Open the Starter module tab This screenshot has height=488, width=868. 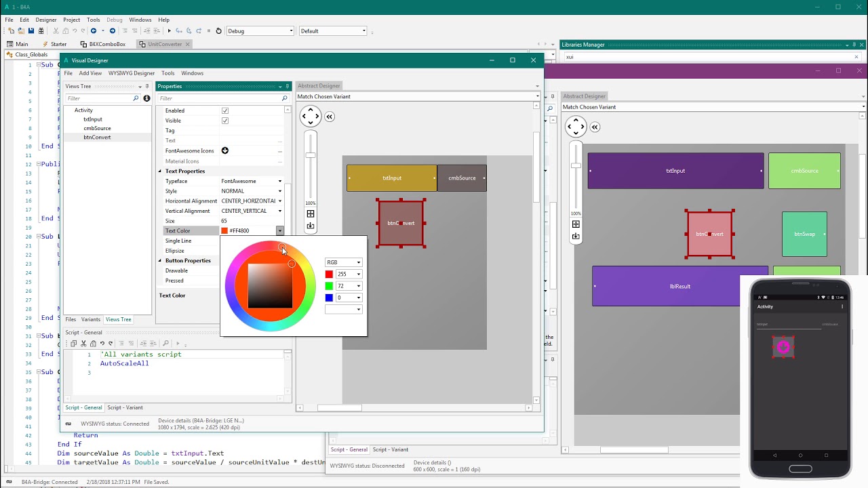pos(54,44)
